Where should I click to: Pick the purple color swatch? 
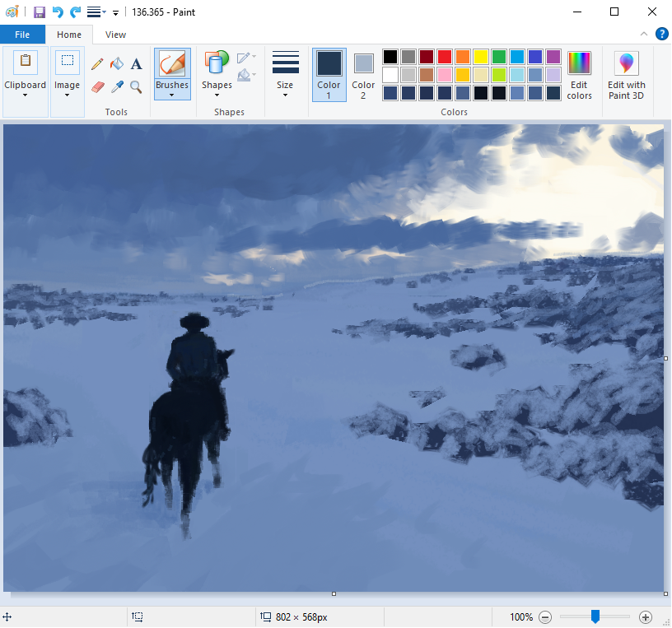[x=553, y=57]
